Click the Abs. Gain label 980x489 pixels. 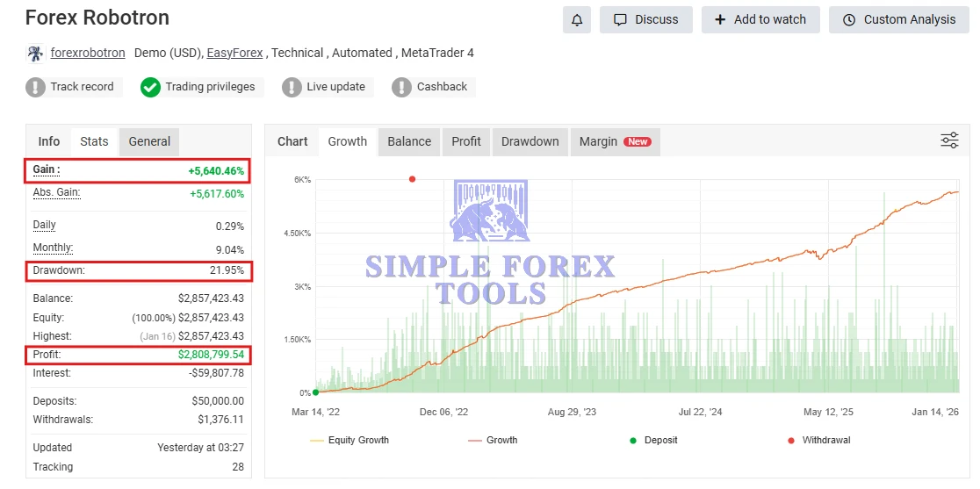click(x=57, y=193)
